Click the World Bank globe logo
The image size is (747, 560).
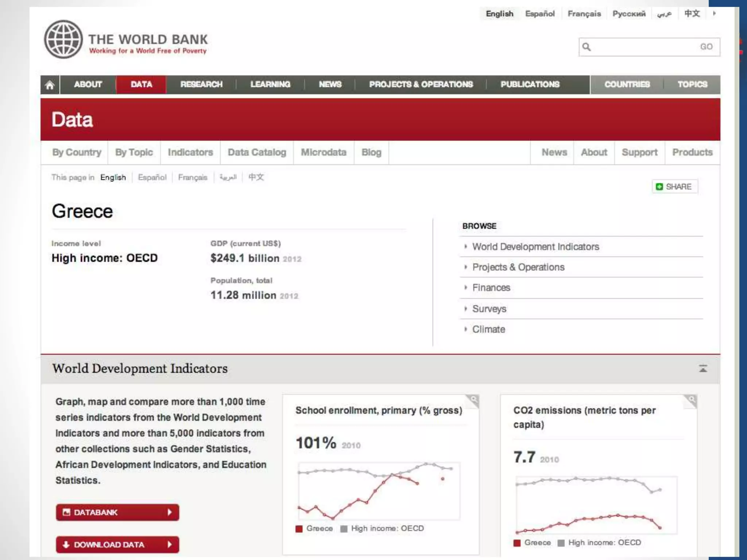pyautogui.click(x=63, y=39)
